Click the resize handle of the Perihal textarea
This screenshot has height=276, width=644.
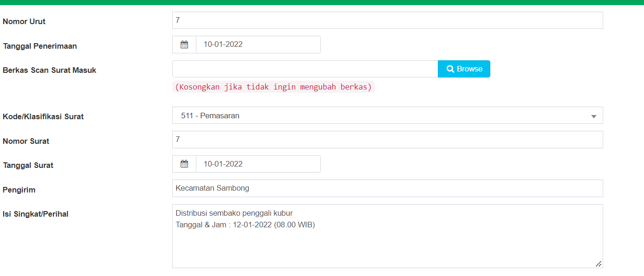tap(599, 264)
